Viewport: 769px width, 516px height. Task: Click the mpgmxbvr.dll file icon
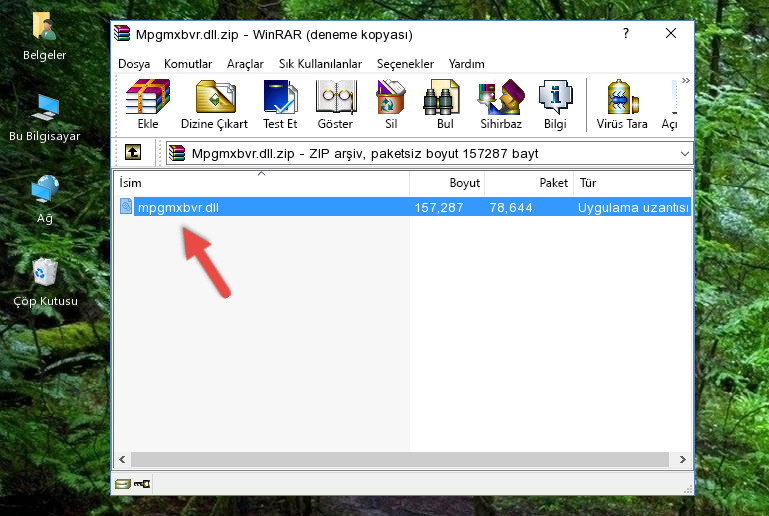(x=126, y=206)
